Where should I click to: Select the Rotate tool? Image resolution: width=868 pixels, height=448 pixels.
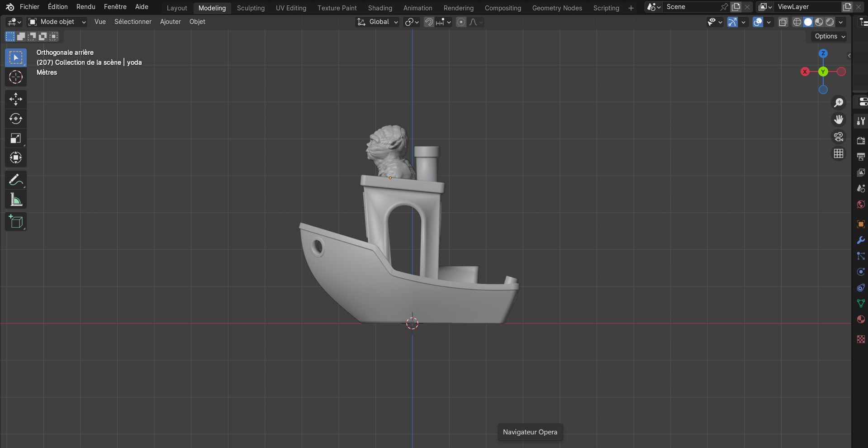(x=16, y=119)
